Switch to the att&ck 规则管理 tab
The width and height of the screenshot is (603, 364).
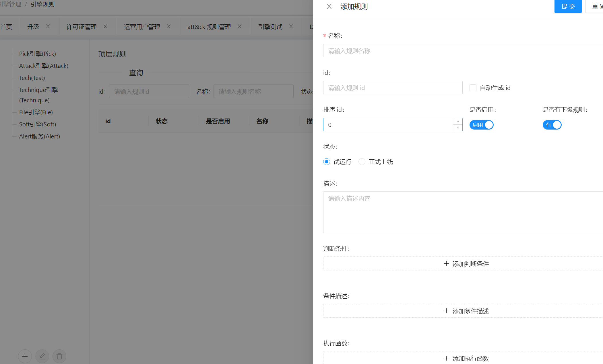209,27
